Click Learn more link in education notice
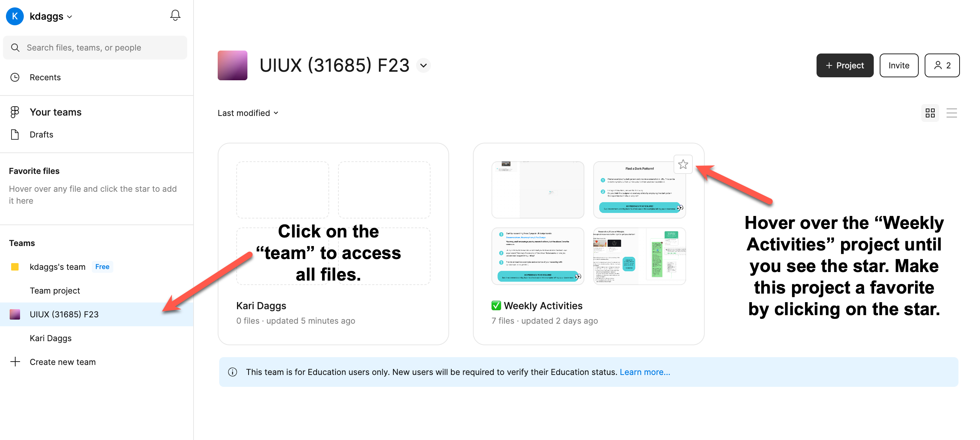 [x=645, y=371]
